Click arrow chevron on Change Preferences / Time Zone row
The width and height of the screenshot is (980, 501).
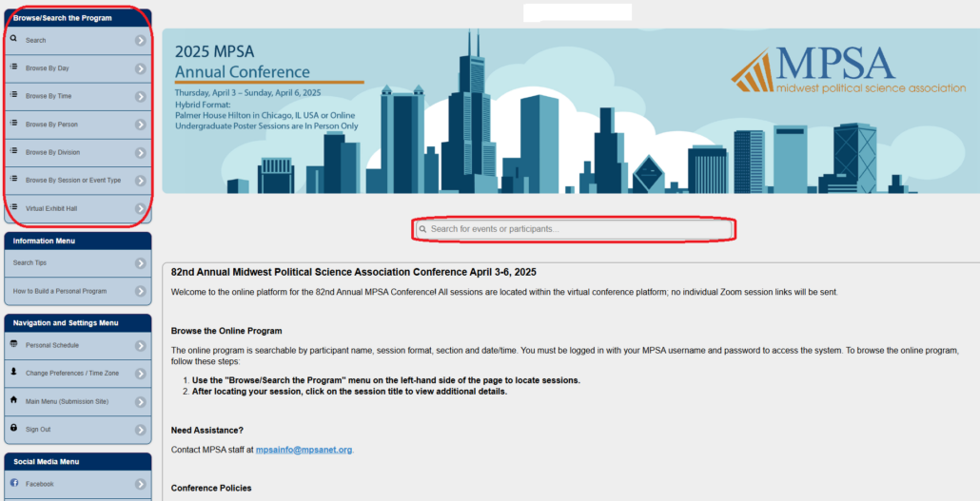(x=141, y=374)
